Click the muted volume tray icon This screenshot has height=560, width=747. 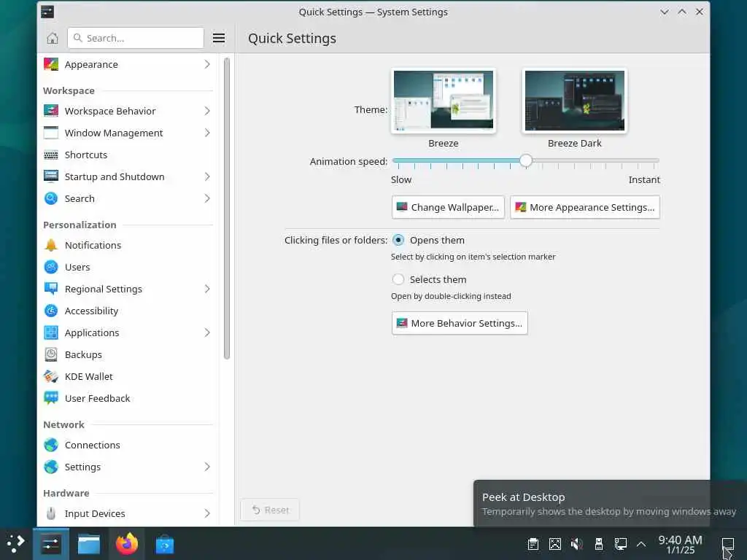coord(576,544)
